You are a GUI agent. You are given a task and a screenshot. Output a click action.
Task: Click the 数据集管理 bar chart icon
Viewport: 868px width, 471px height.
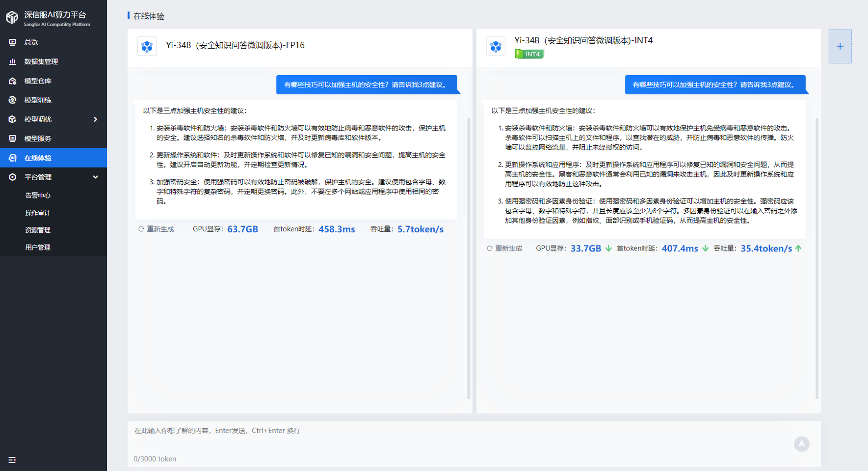coord(13,61)
